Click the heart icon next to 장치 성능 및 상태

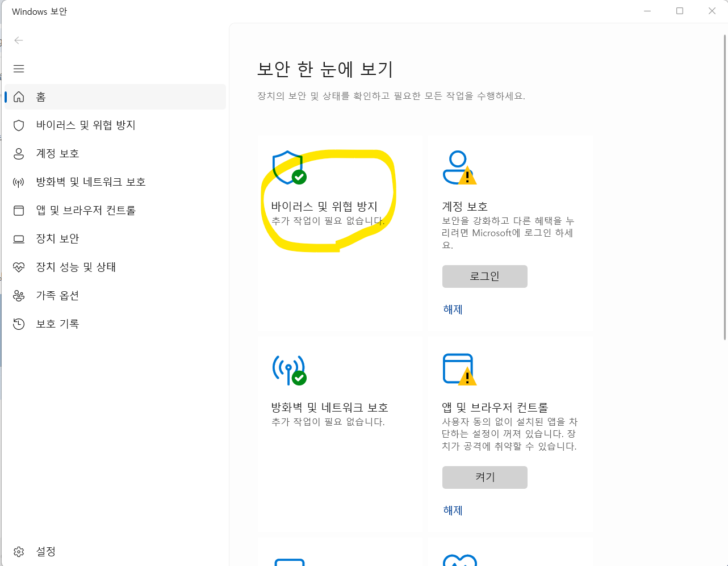coord(19,267)
